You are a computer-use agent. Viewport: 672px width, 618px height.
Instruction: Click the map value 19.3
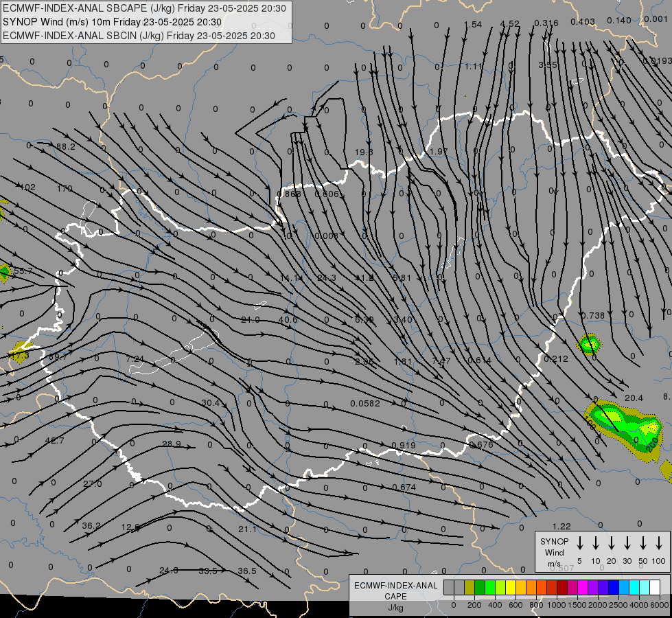364,152
